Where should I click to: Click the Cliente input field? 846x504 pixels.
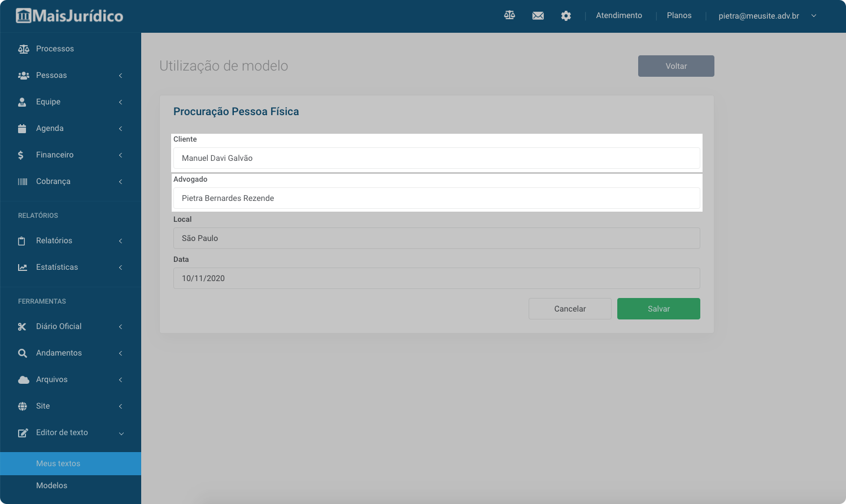[436, 158]
